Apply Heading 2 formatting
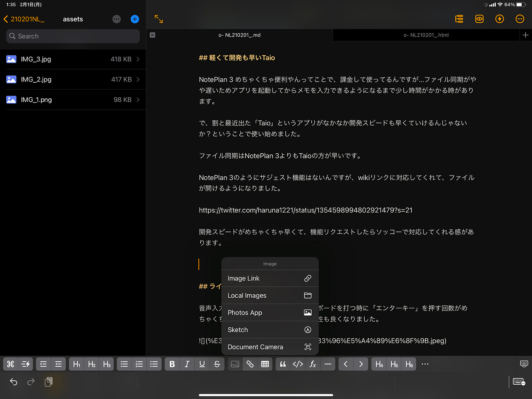 (92, 364)
